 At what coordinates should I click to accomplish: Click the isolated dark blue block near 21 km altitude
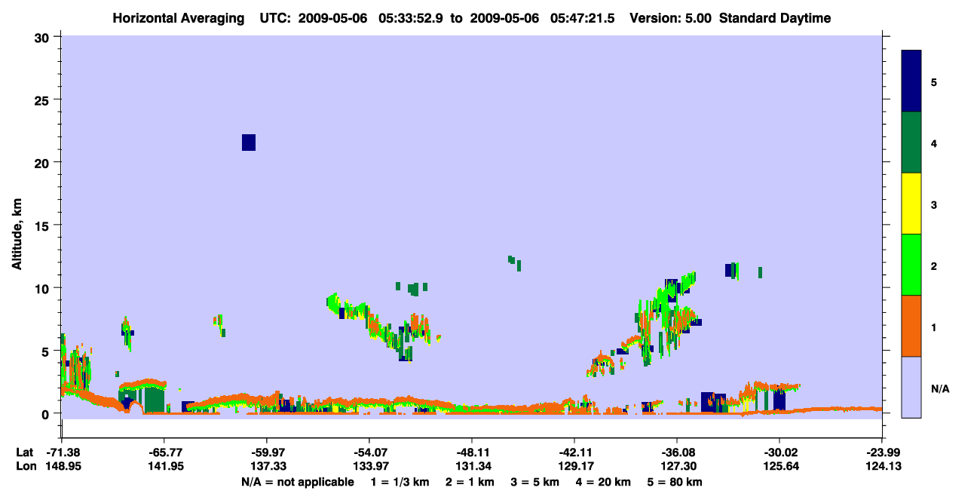pyautogui.click(x=249, y=143)
